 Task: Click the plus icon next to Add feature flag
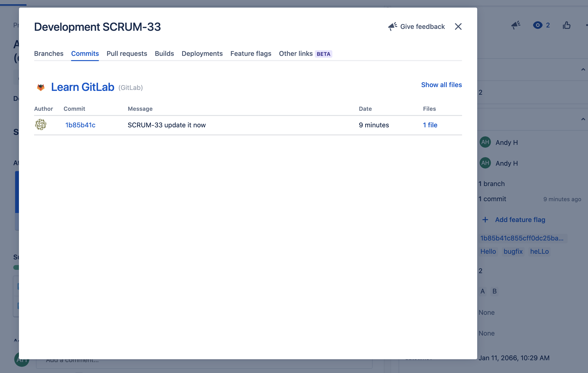[x=485, y=220]
